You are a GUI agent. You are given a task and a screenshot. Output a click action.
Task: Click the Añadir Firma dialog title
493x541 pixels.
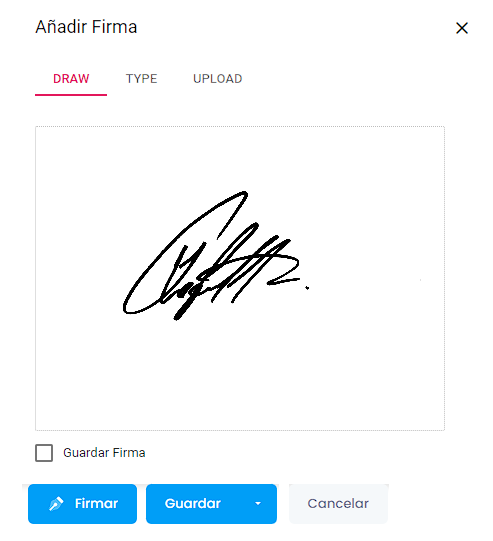click(x=86, y=27)
